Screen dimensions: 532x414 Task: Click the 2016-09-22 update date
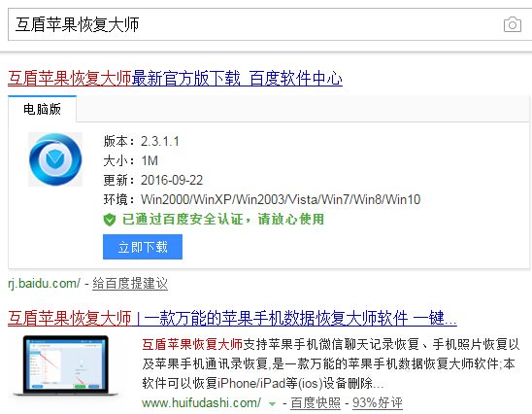172,180
